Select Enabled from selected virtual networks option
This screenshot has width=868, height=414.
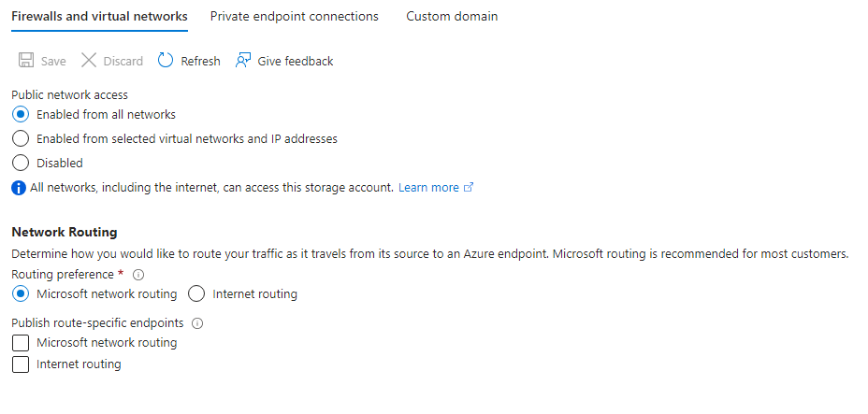pyautogui.click(x=21, y=138)
